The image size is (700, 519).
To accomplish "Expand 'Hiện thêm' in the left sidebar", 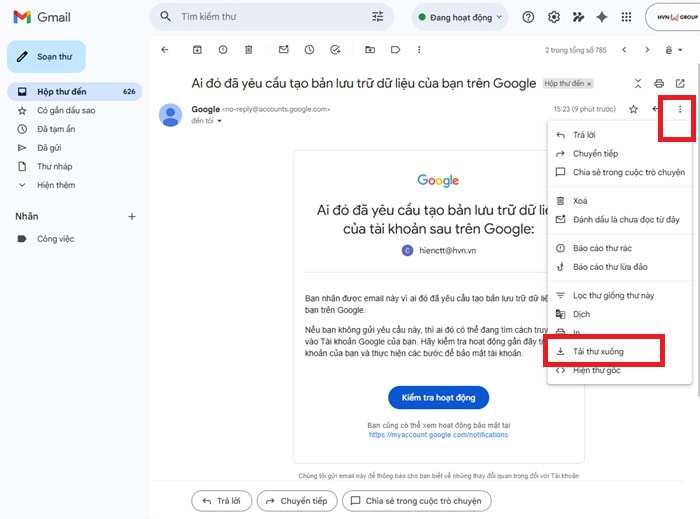I will tap(55, 185).
